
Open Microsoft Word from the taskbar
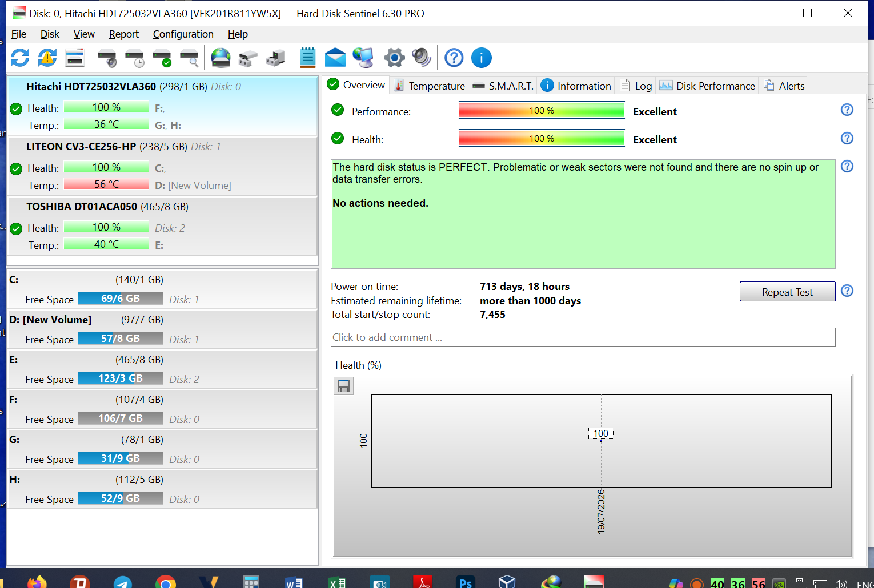tap(294, 582)
